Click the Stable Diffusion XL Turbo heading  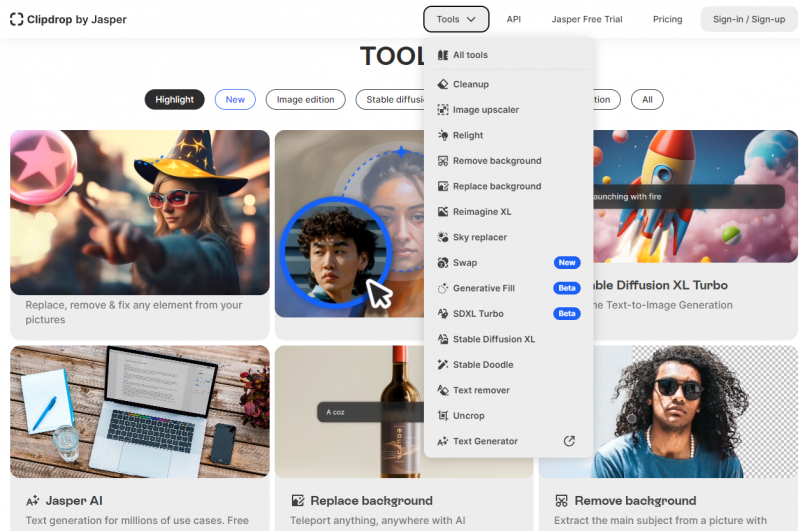point(660,285)
